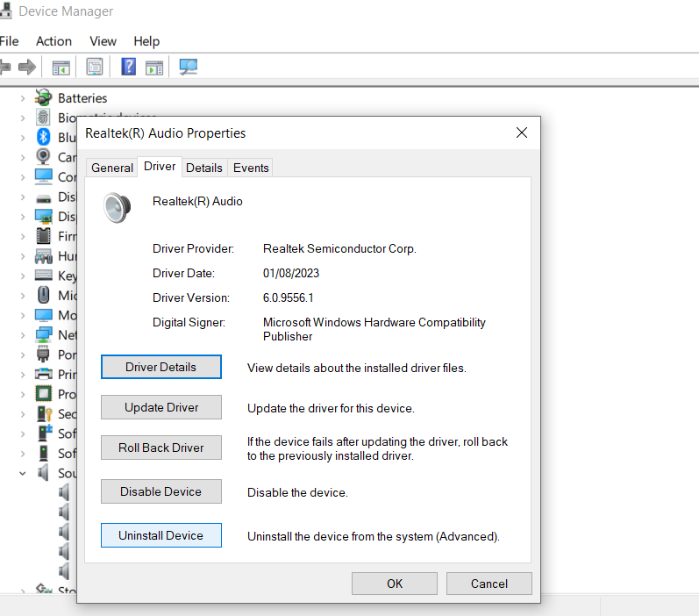This screenshot has width=699, height=616.
Task: Select the Display adapters icon
Action: coord(43,217)
